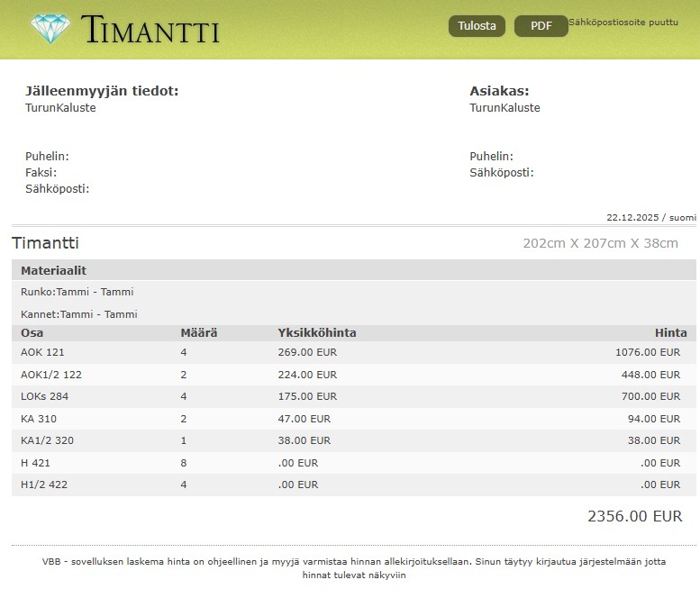Click the diamond logo icon
The width and height of the screenshot is (700, 607).
pyautogui.click(x=50, y=29)
